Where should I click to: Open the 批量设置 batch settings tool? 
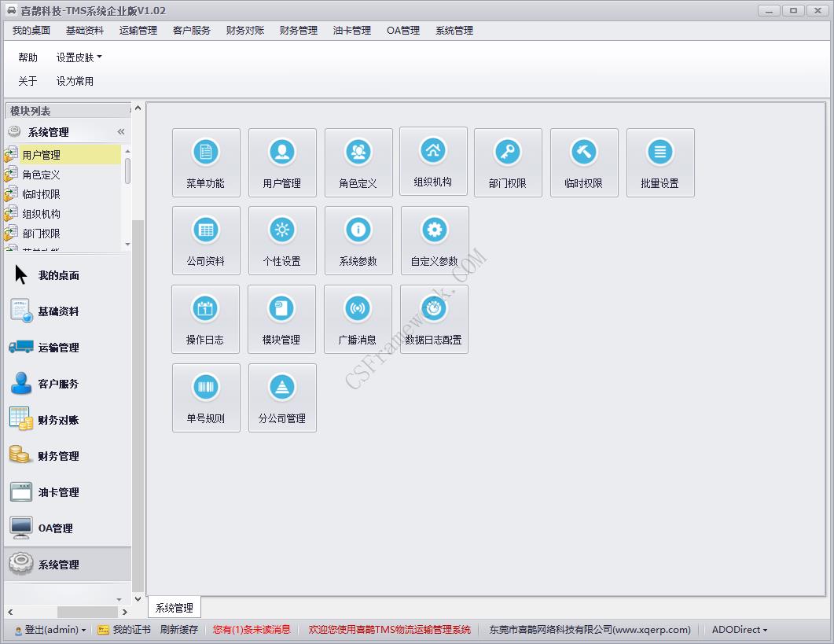pos(660,162)
